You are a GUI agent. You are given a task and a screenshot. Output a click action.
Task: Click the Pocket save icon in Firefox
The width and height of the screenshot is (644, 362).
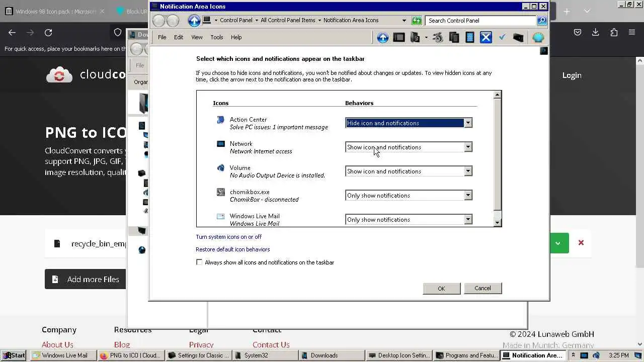578,33
